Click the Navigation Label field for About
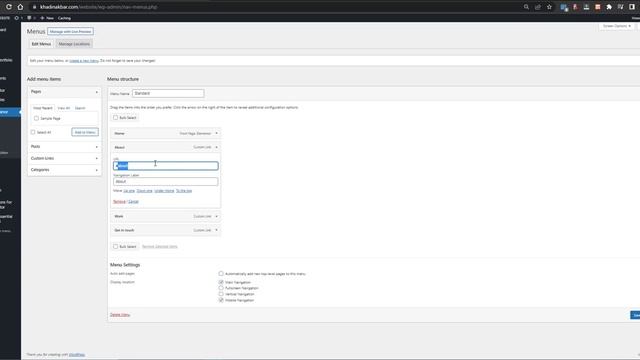The width and height of the screenshot is (640, 360). [x=166, y=182]
